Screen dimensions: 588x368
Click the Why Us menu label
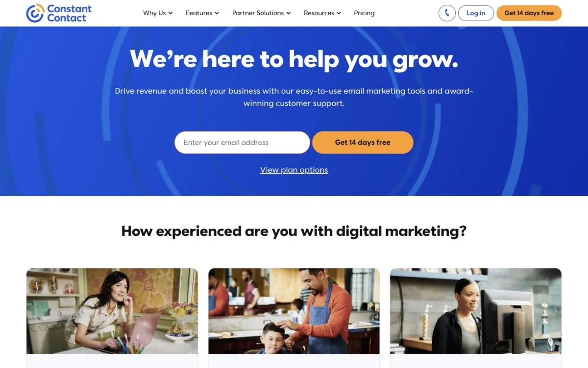pos(154,13)
